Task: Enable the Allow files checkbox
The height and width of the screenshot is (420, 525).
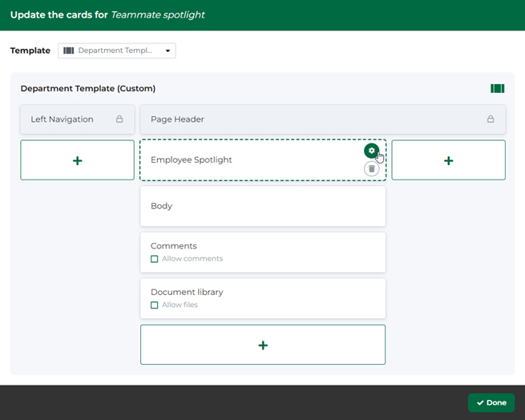Action: pos(155,305)
